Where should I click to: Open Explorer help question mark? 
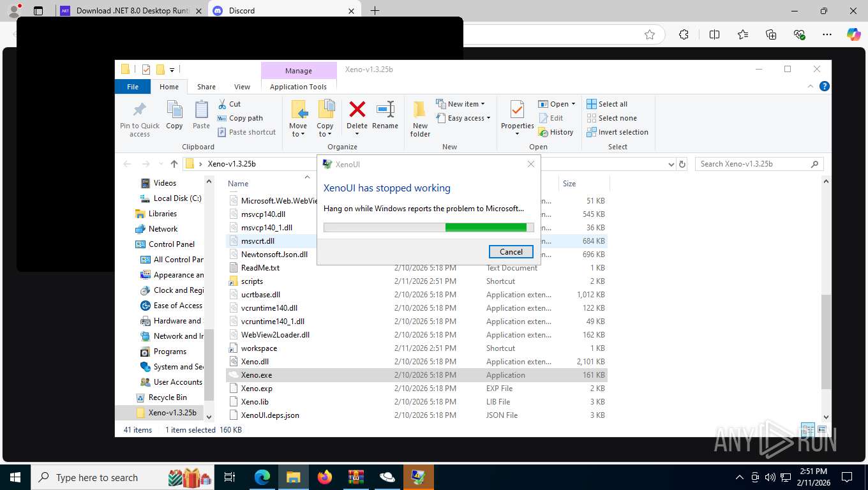825,86
